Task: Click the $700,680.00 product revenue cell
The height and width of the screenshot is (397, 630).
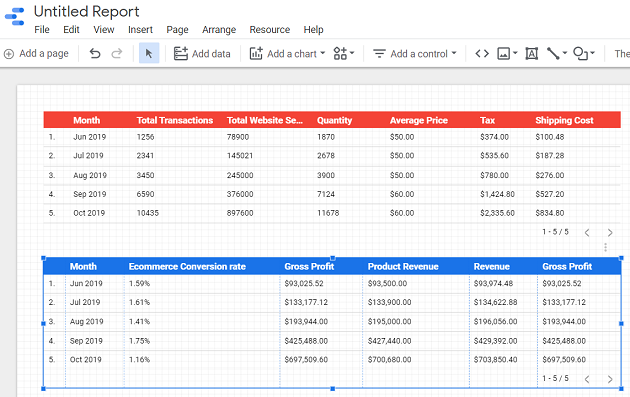Action: (x=389, y=360)
